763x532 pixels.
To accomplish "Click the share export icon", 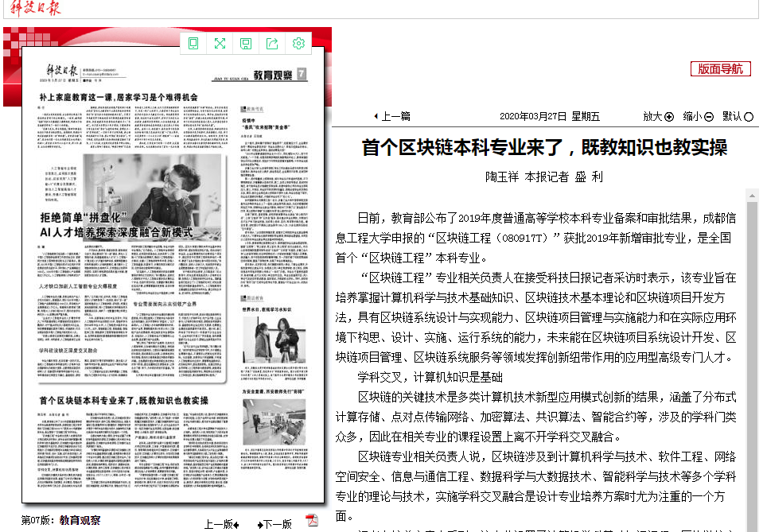I will click(272, 43).
